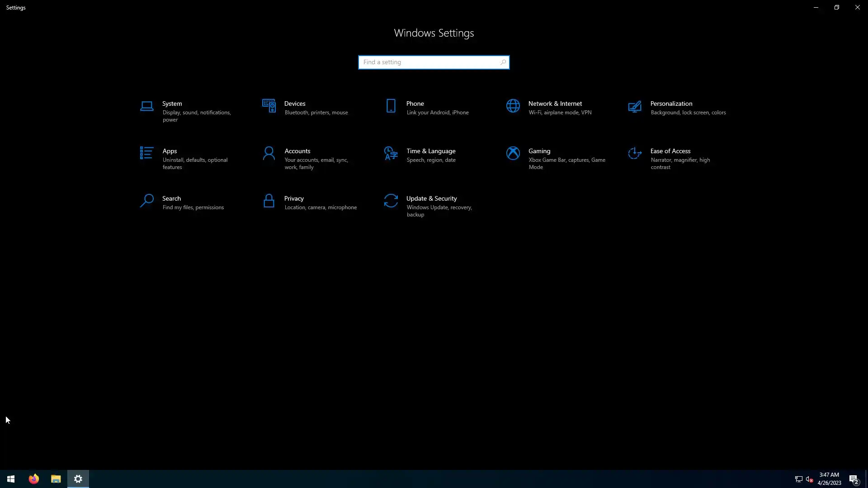Open the Gaming Xbox icon
The image size is (868, 488).
pos(513,154)
